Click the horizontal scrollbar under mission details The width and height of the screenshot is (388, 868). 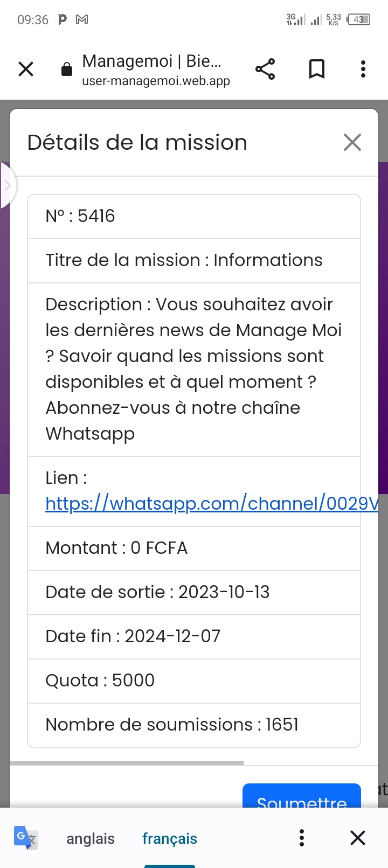pos(127,762)
